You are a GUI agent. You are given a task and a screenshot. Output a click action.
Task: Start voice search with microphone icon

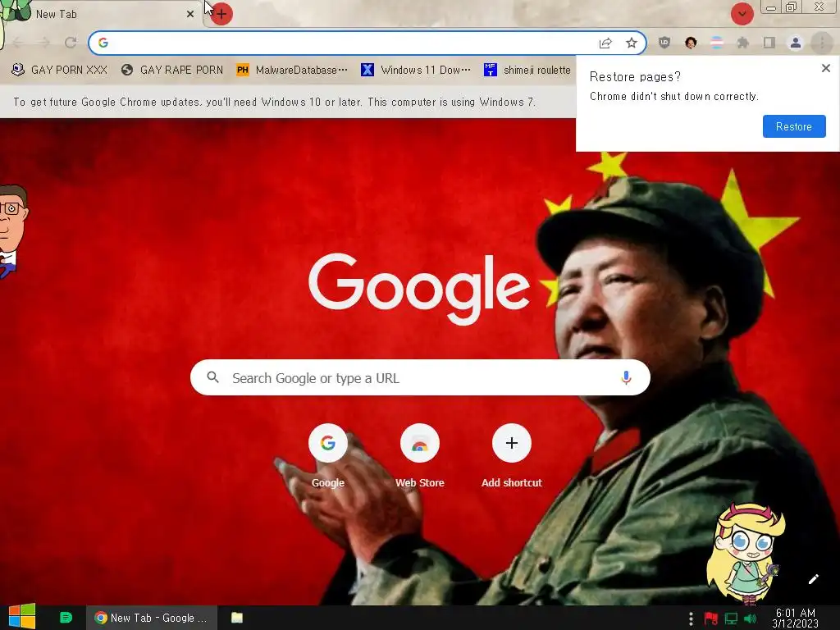(626, 377)
